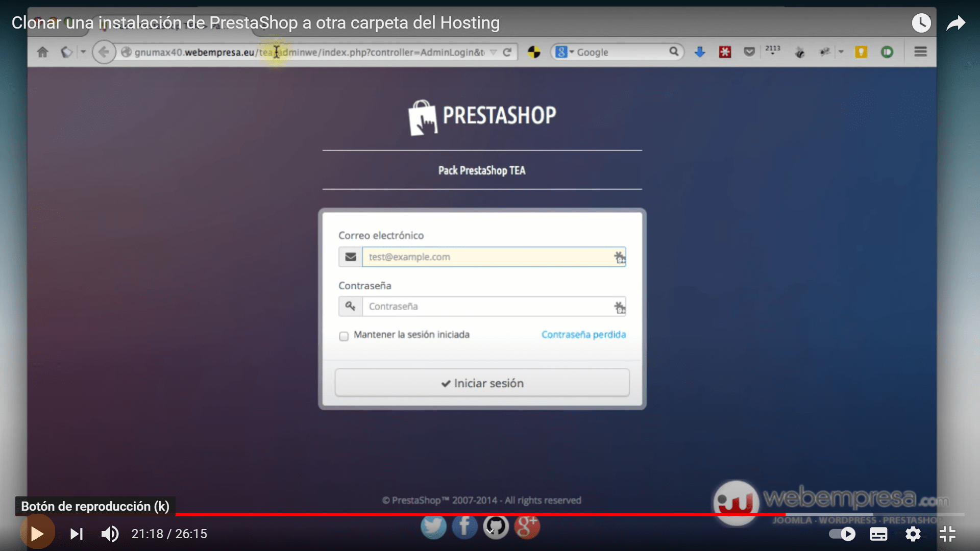Click the password manager icon in password field

point(619,307)
